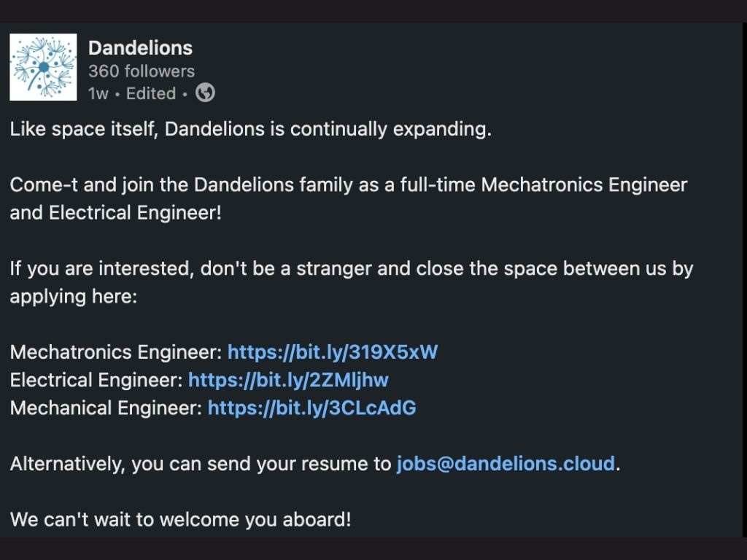This screenshot has height=560, width=747.
Task: Click the Dandelions company logo thumbnail
Action: point(43,67)
